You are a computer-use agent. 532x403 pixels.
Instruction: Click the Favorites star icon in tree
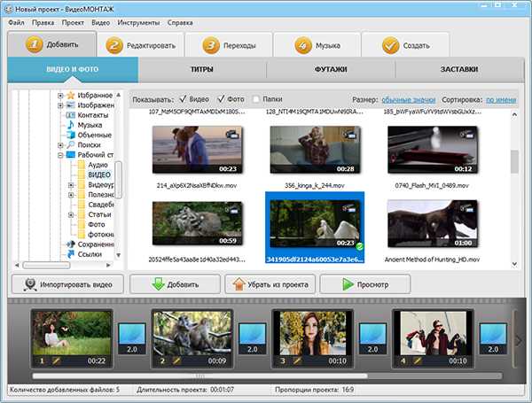[71, 96]
